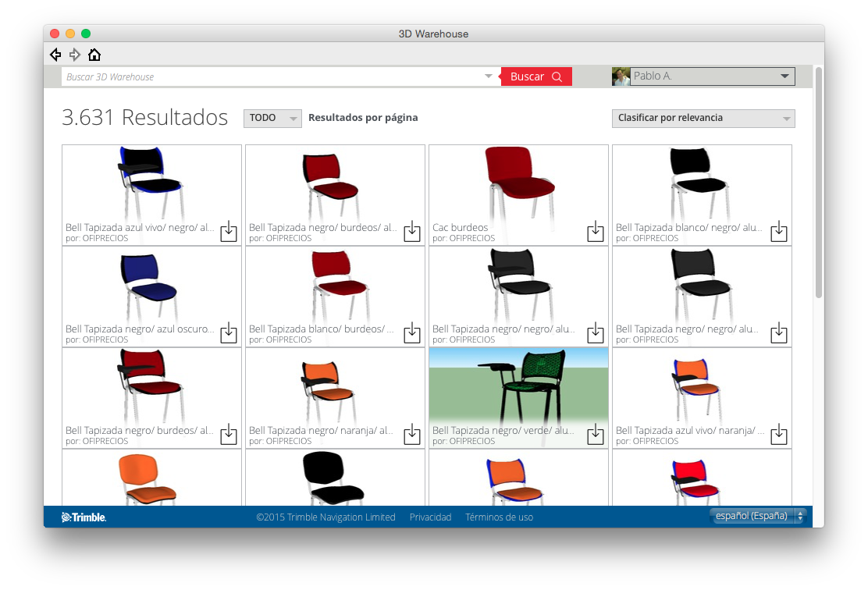Viewport: 868px width, 590px height.
Task: Click ©2015 Trimble Navigation Limited text
Action: [325, 517]
